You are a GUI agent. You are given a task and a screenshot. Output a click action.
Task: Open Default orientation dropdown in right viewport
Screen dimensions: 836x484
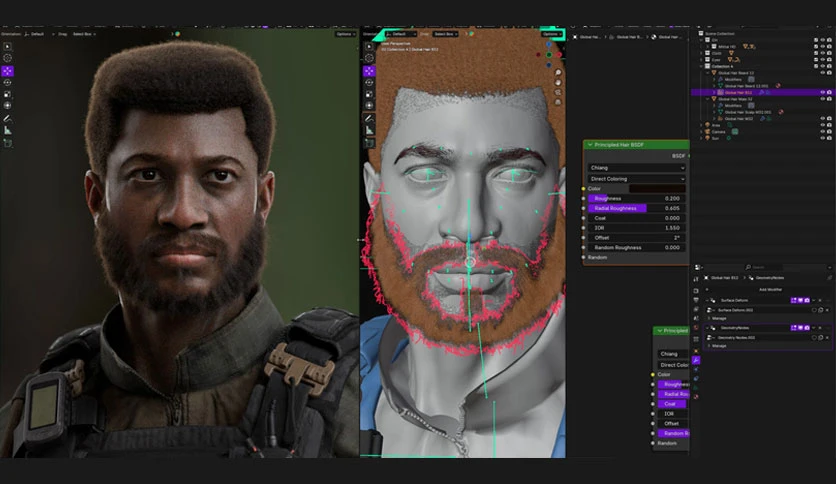click(x=401, y=34)
